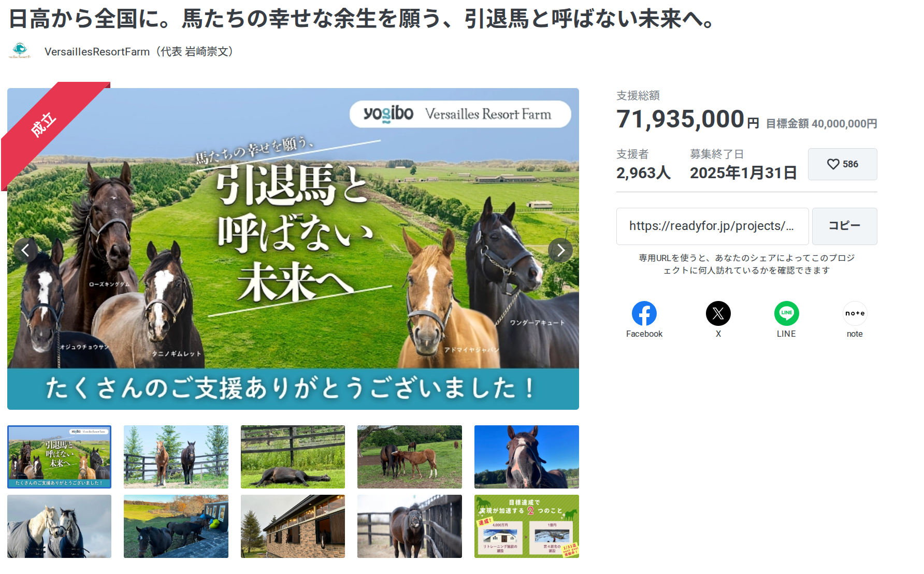Click the project title heading
The height and width of the screenshot is (574, 924).
coord(363,19)
